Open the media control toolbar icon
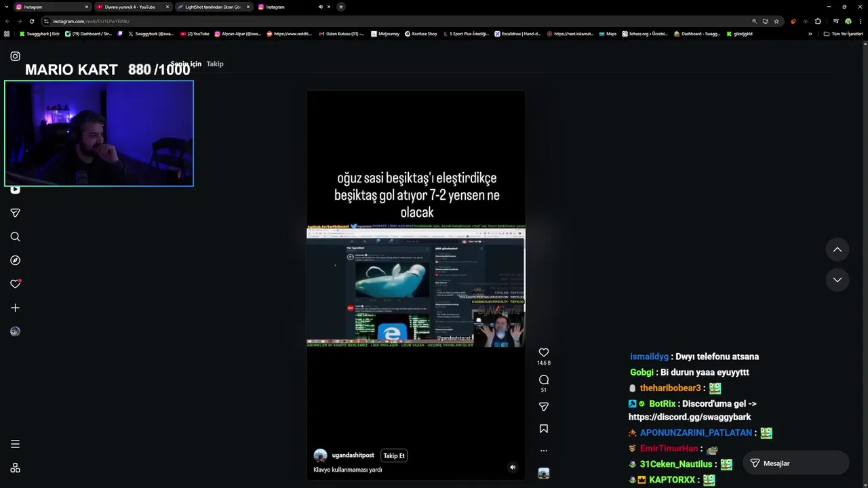The image size is (868, 488). (x=836, y=21)
